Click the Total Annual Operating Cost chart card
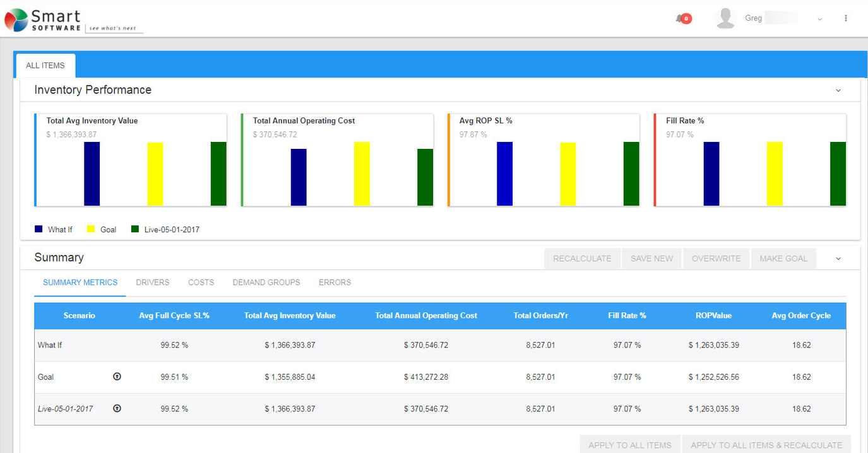 [337, 160]
